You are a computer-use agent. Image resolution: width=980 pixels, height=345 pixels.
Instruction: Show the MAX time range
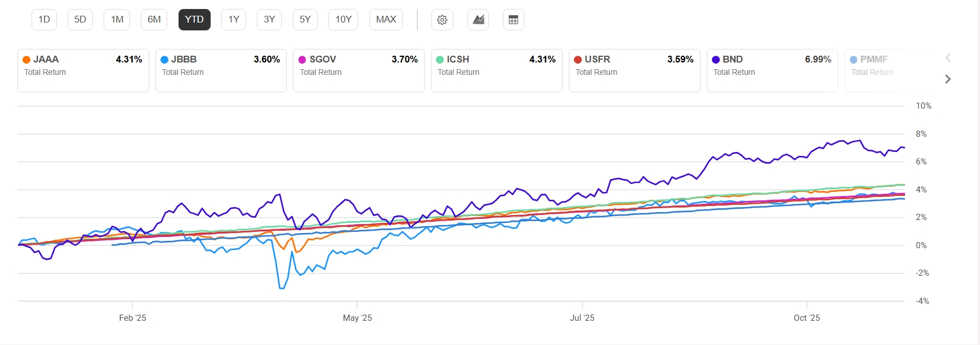click(386, 20)
